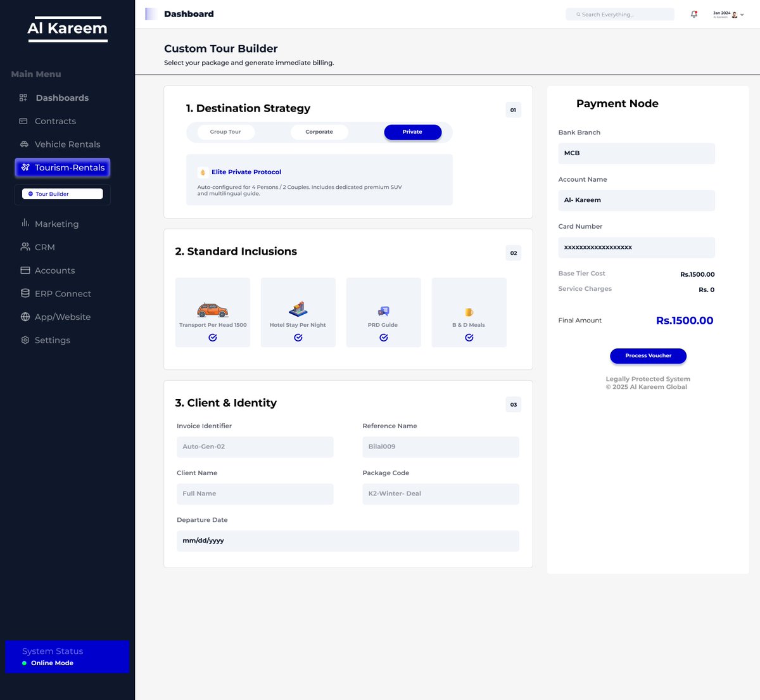Click the Vehicle Rentals car icon
The width and height of the screenshot is (760, 700).
(24, 144)
